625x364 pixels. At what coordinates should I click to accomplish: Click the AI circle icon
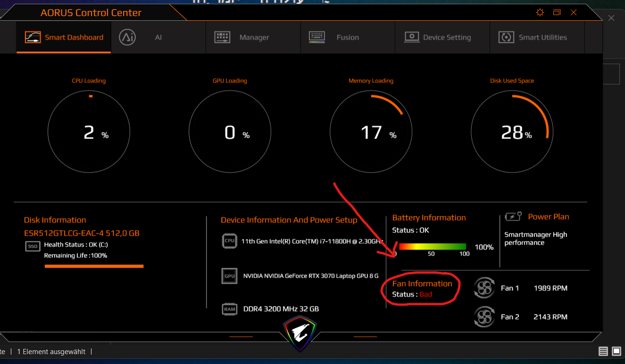(127, 37)
